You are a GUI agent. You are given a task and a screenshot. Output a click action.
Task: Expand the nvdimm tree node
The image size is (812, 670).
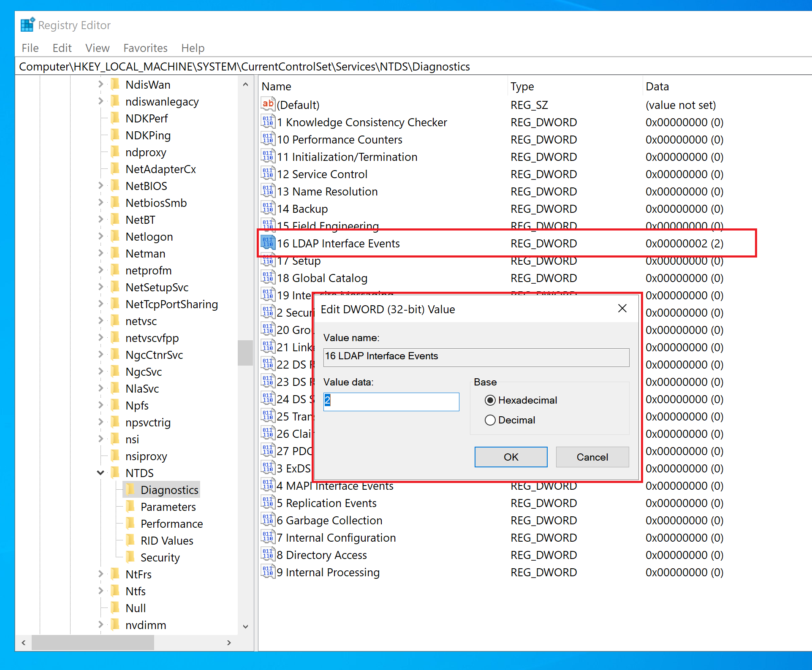click(100, 624)
